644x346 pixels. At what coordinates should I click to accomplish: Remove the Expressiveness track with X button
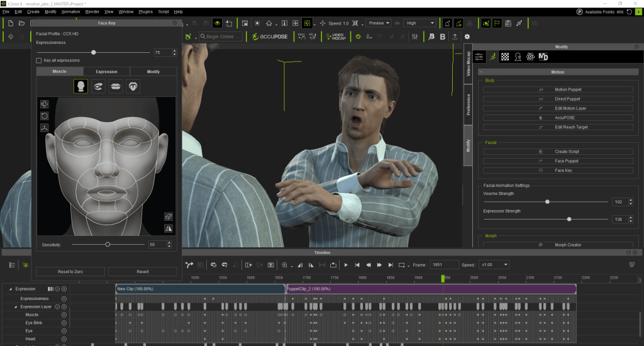tap(64, 299)
